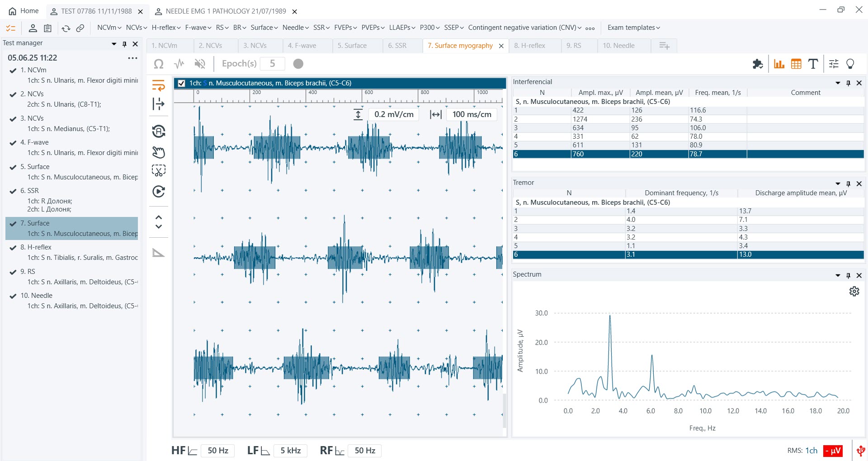The image size is (868, 461).
Task: Click the lightbulb hint icon
Action: coord(850,64)
